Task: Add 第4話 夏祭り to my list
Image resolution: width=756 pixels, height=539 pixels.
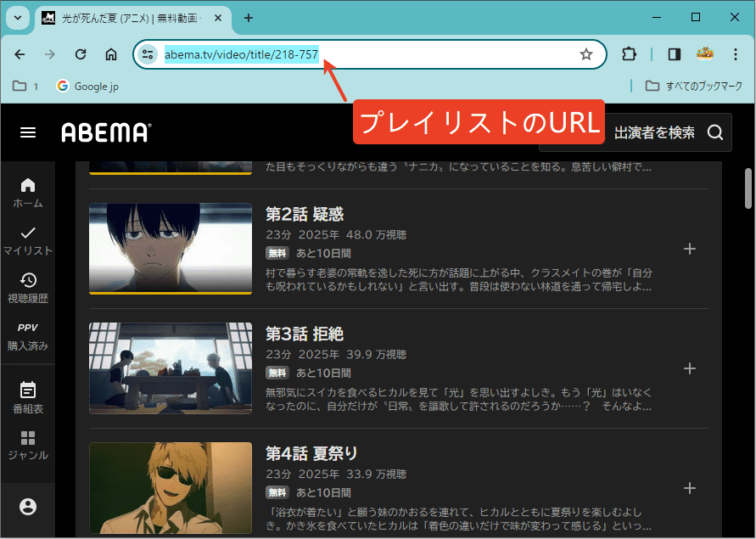Action: [x=689, y=488]
